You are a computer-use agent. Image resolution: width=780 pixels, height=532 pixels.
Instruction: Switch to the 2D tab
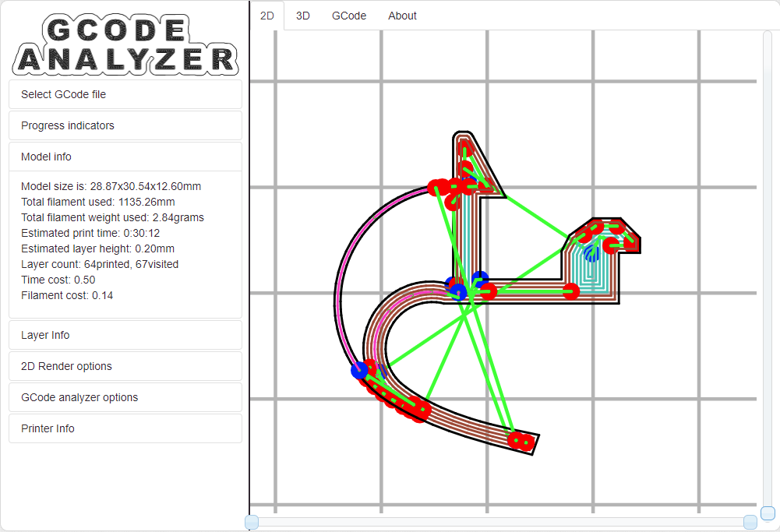(x=267, y=16)
